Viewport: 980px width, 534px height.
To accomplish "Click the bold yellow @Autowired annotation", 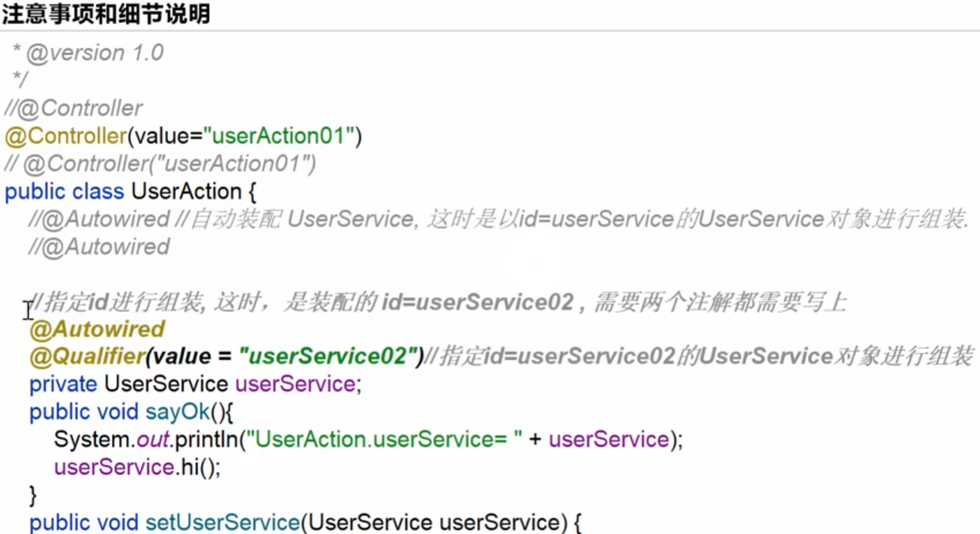I will click(x=97, y=329).
